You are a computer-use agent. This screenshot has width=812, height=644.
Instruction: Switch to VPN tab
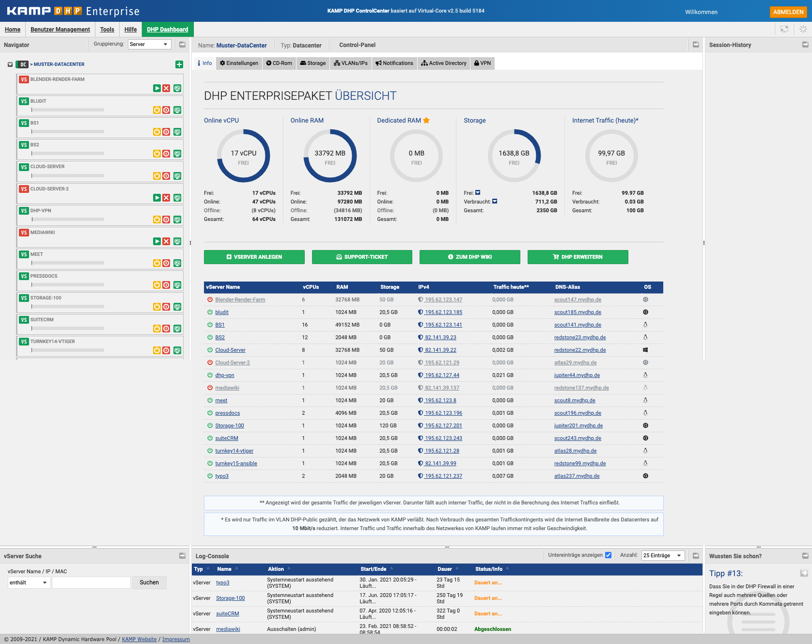pos(483,63)
